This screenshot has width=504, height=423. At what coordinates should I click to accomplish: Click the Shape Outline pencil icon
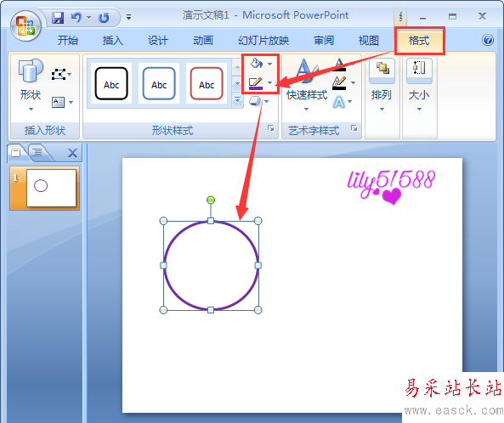pos(256,83)
